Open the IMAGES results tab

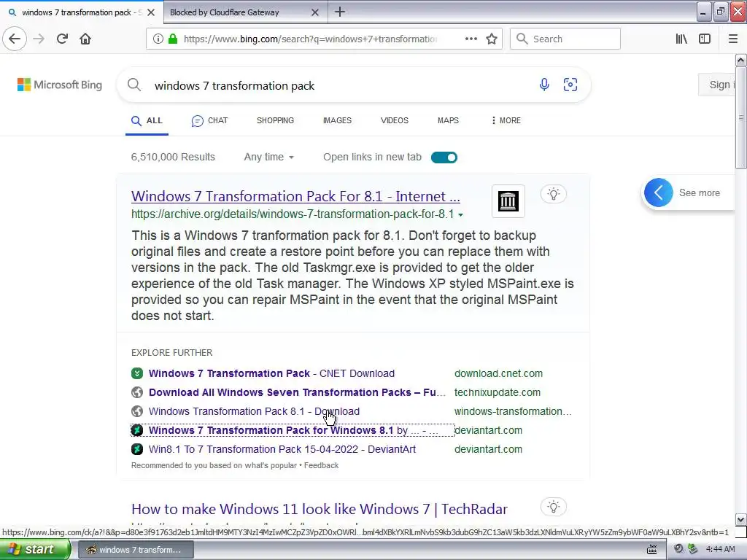pos(337,120)
